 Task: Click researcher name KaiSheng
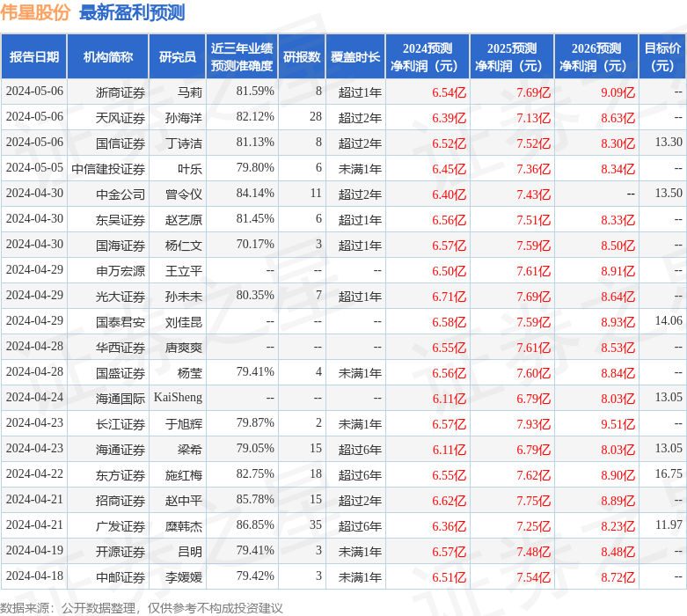pyautogui.click(x=178, y=398)
